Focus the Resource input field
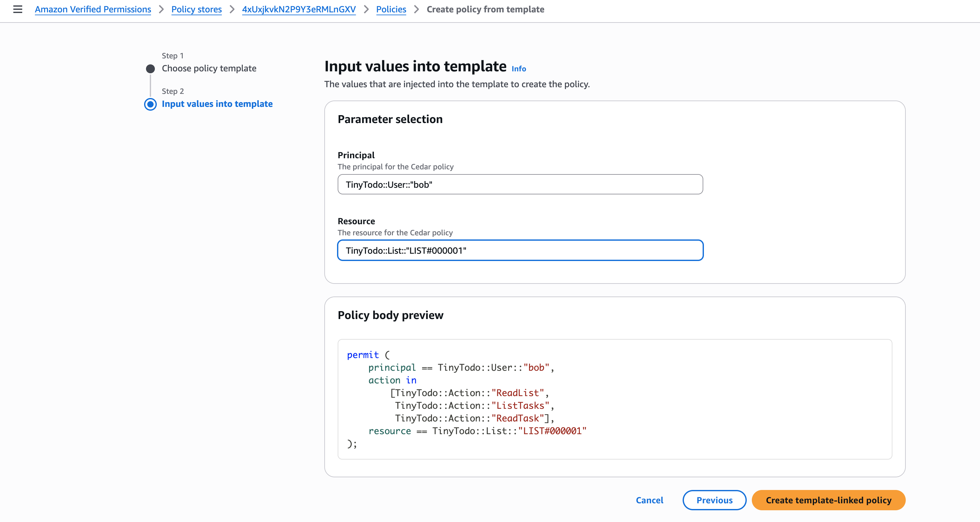 (x=520, y=250)
